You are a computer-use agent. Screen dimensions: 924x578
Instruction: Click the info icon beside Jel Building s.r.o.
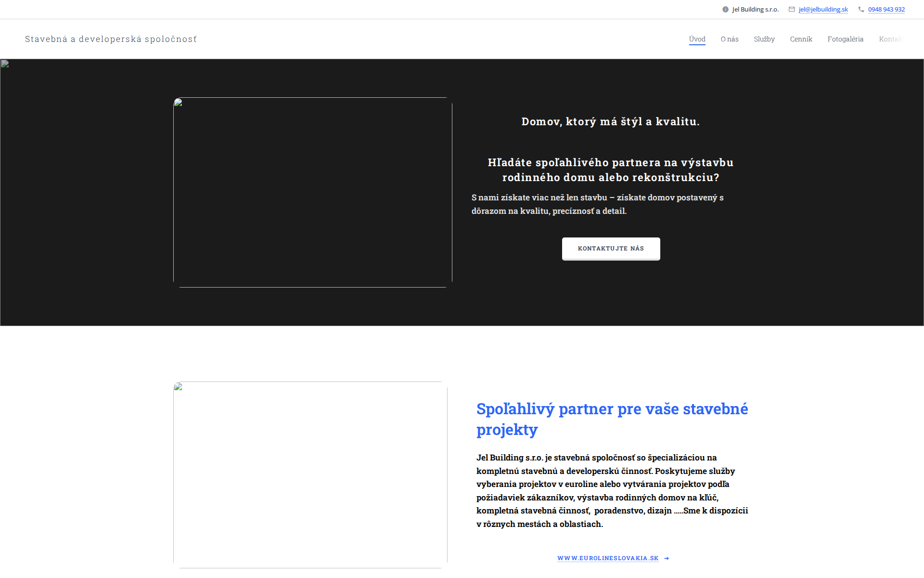[x=725, y=10]
